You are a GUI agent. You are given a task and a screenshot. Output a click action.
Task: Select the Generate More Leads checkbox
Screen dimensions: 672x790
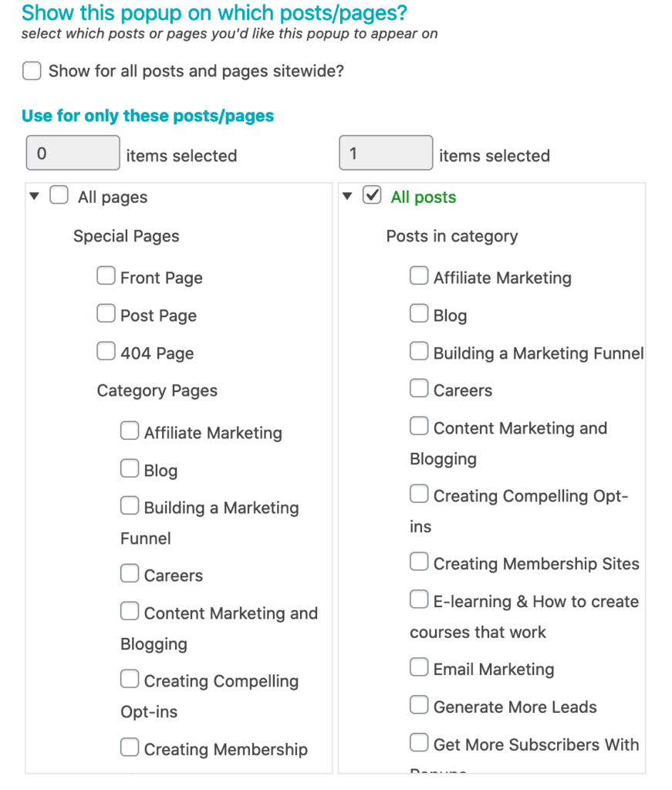(419, 705)
